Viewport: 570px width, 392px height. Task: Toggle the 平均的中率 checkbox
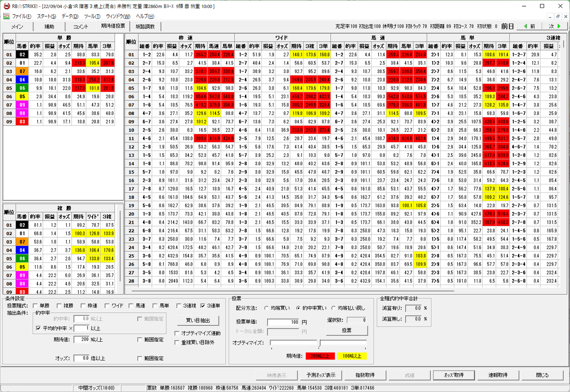[39, 328]
